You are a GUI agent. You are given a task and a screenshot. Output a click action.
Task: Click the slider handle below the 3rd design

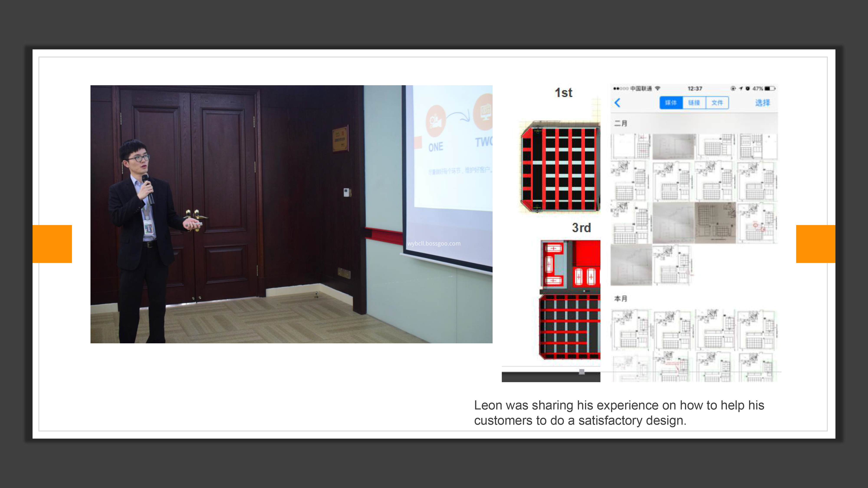[x=582, y=372]
